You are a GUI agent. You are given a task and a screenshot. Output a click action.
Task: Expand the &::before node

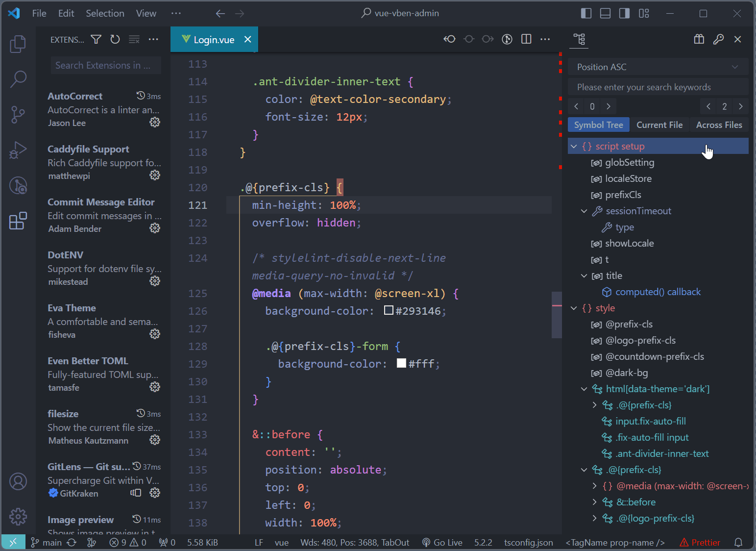(x=594, y=502)
